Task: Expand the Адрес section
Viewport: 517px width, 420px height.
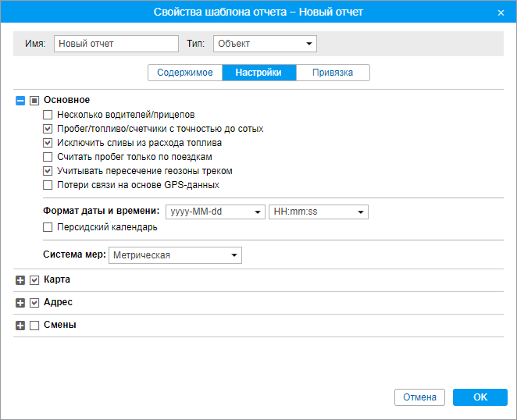Action: 20,303
